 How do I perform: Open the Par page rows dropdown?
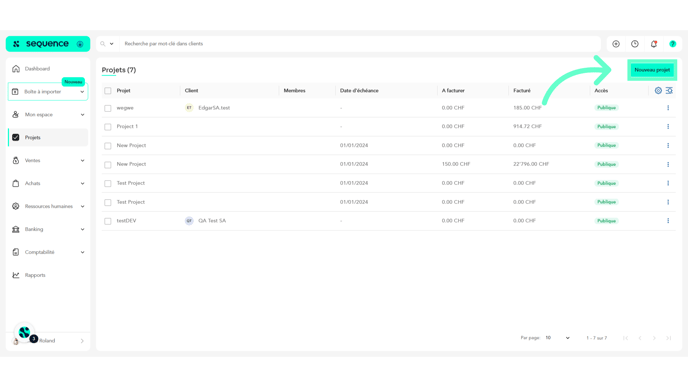pos(557,338)
